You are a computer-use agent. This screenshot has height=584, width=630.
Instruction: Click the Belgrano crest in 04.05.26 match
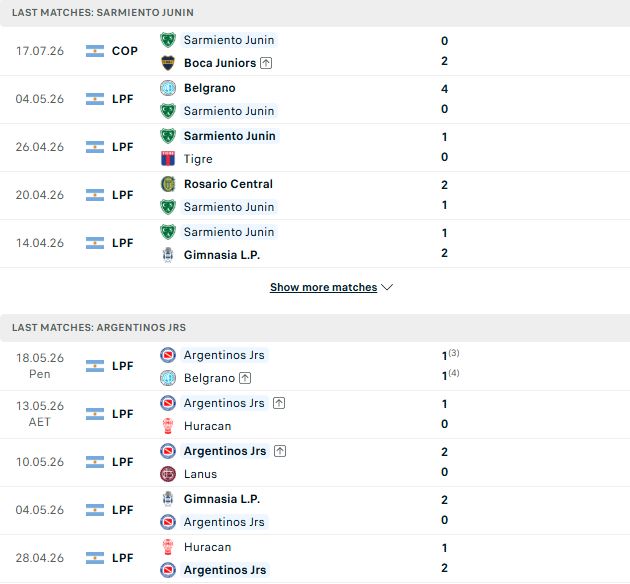[168, 88]
